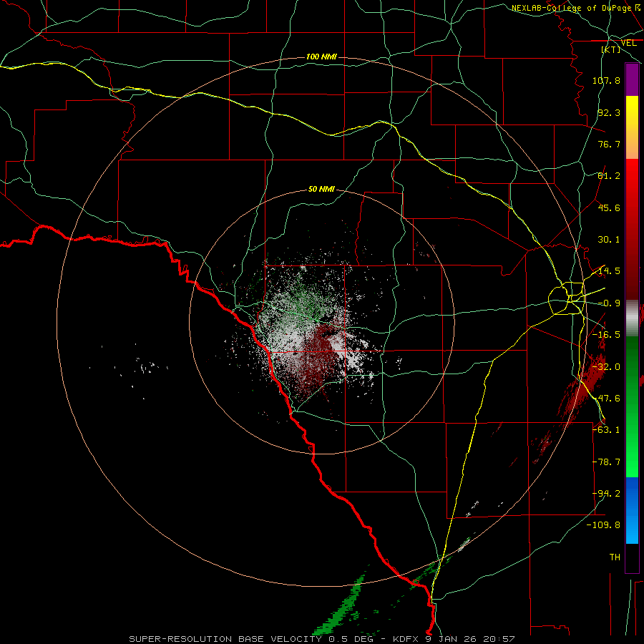Click the -47.6 value on the velocity scale
Image resolution: width=644 pixels, height=644 pixels.
pyautogui.click(x=606, y=399)
